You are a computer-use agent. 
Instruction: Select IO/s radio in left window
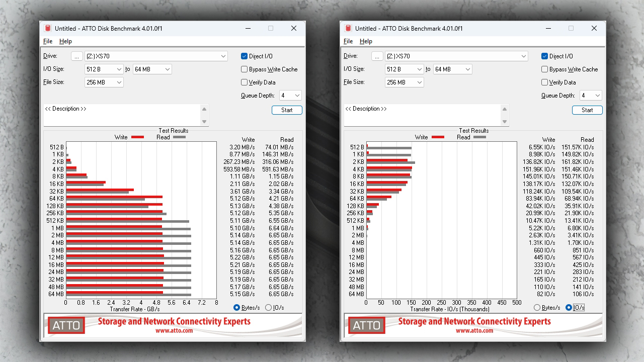pos(268,308)
